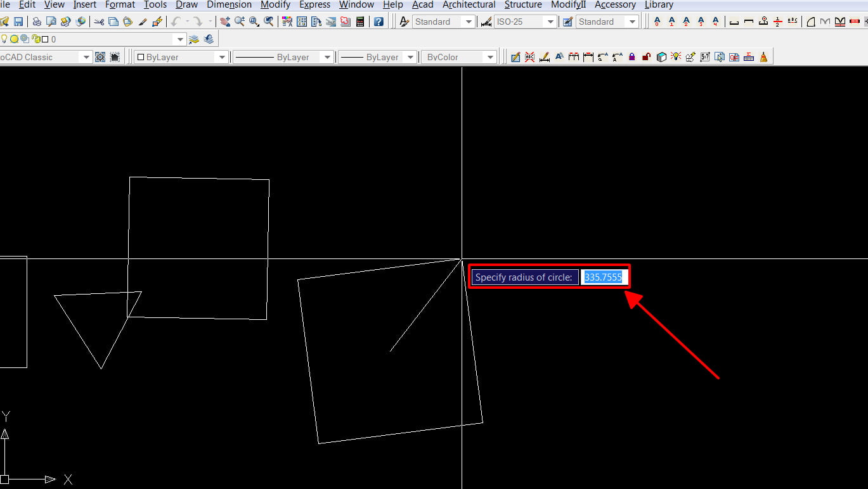Click the Zoom Previous icon
The image size is (868, 489).
click(x=269, y=22)
